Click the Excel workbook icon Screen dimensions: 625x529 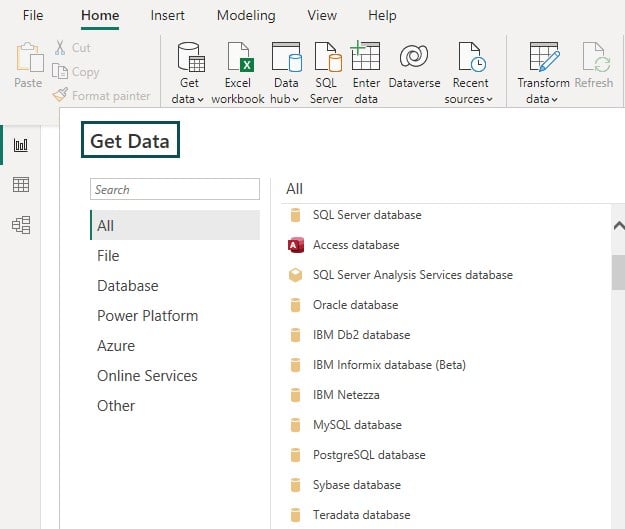pos(241,57)
